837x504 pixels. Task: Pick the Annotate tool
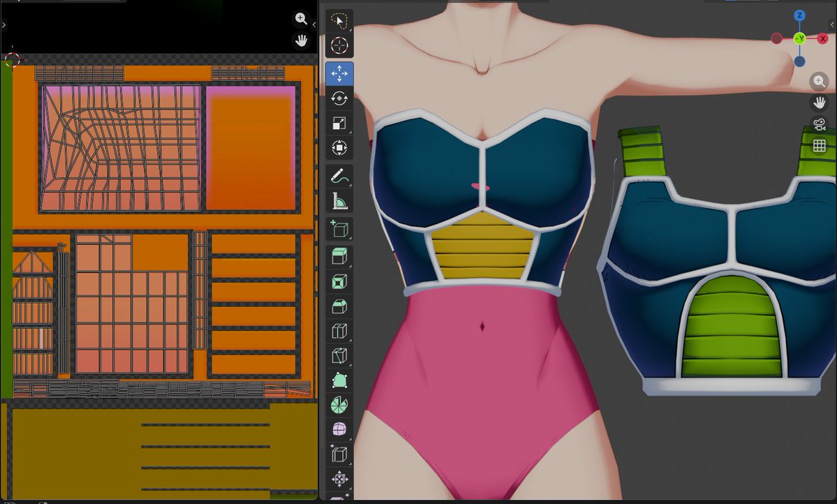[339, 176]
